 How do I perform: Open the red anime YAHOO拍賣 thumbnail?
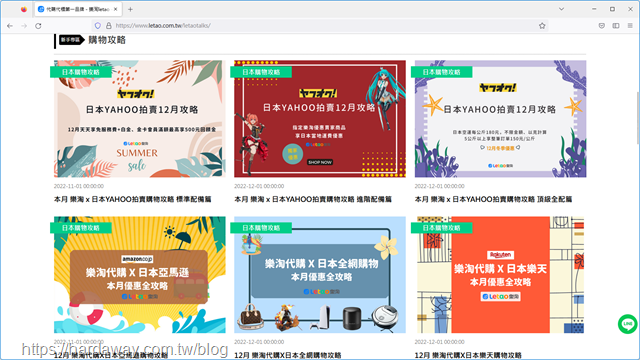320,119
